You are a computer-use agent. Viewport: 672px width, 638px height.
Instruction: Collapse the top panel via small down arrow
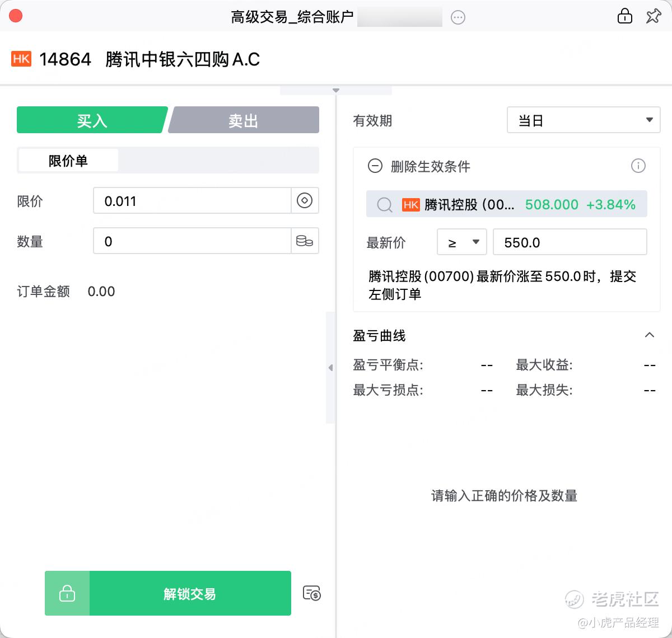coord(336,90)
